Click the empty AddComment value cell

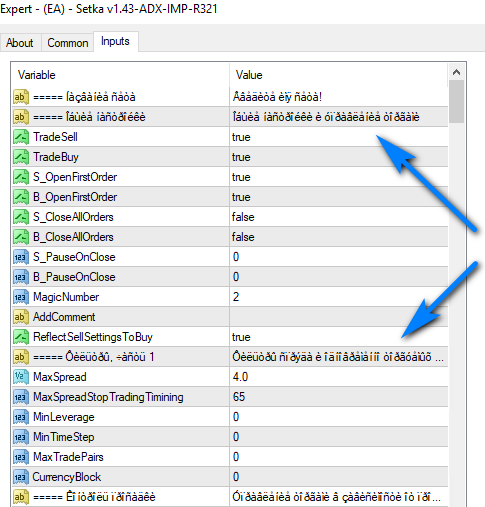pyautogui.click(x=339, y=317)
